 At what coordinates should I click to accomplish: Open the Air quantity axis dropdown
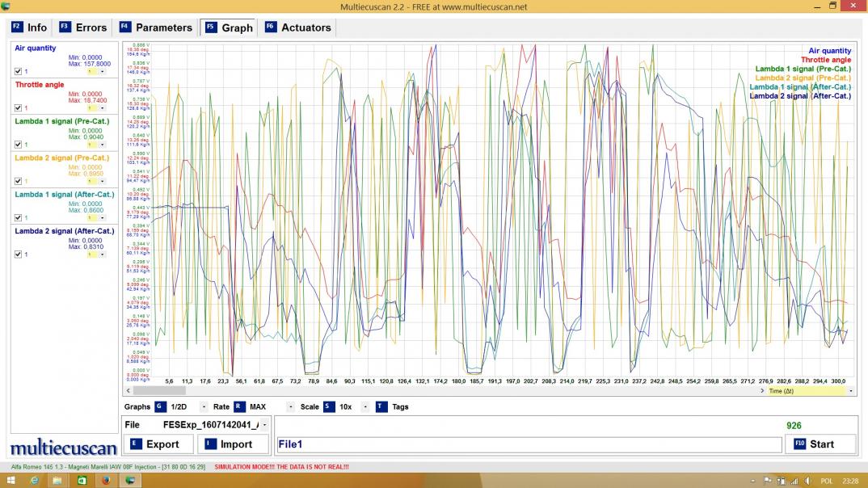point(102,71)
